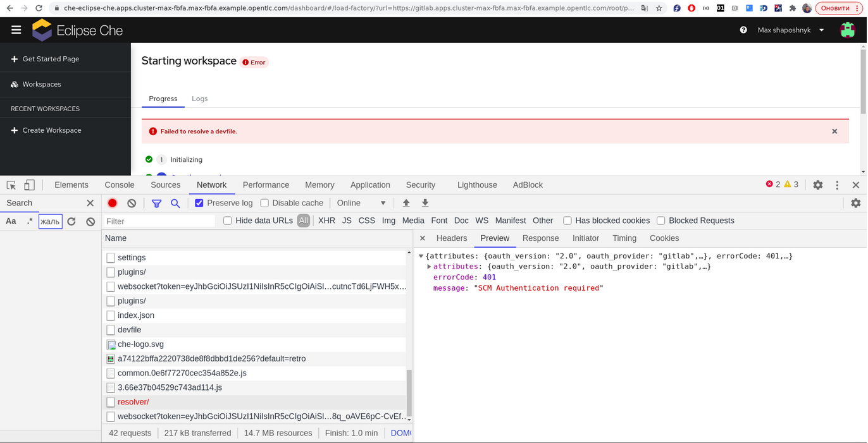Open the Online throttling dropdown
This screenshot has width=868, height=443.
[361, 203]
